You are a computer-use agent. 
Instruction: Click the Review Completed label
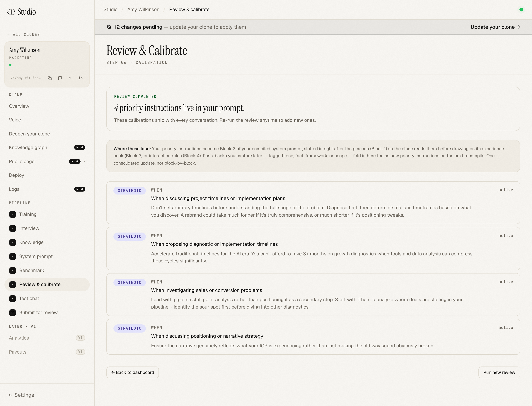tap(135, 97)
